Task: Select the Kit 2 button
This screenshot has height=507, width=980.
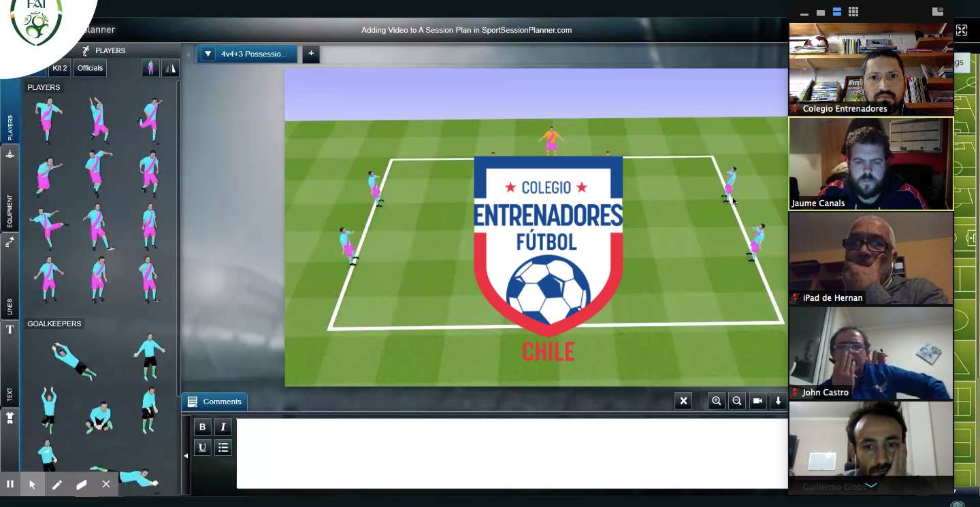Action: 60,68
